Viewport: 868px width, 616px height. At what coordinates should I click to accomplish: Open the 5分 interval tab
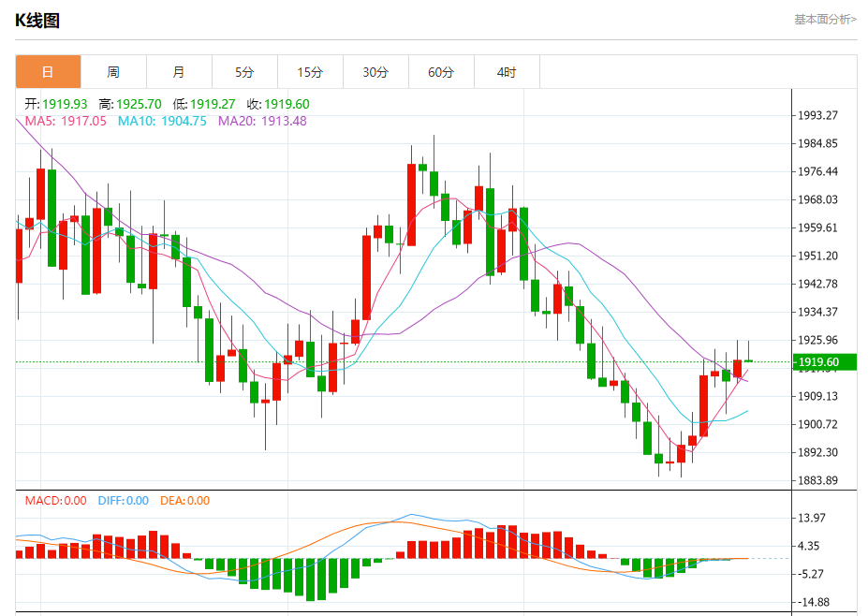[244, 72]
